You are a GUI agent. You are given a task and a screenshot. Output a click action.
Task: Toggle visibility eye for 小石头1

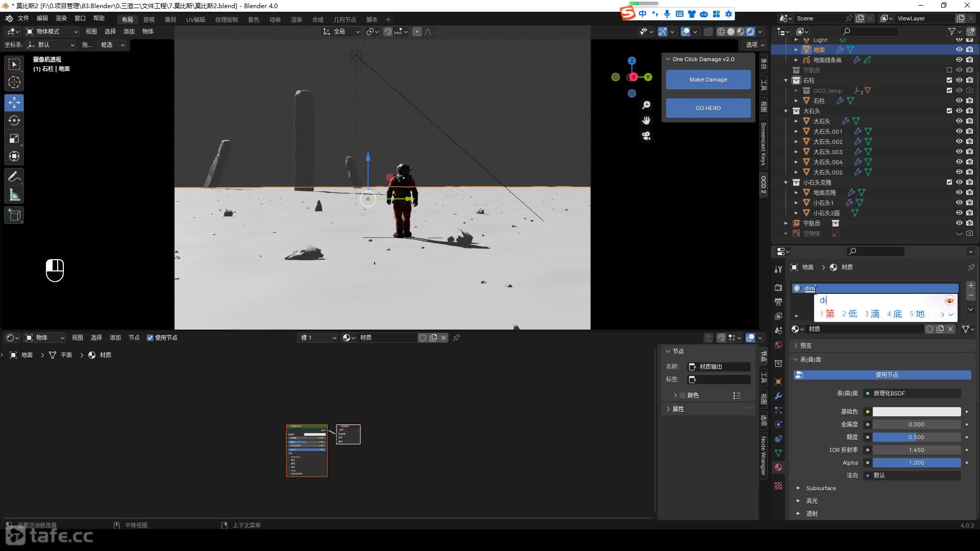coord(959,203)
